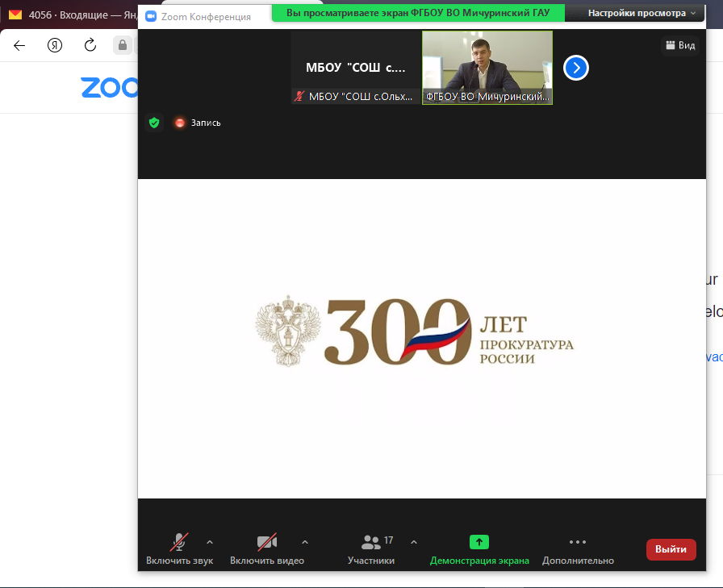Click the shared 300 лет прокуратура slide
The height and width of the screenshot is (588, 723).
tap(421, 338)
